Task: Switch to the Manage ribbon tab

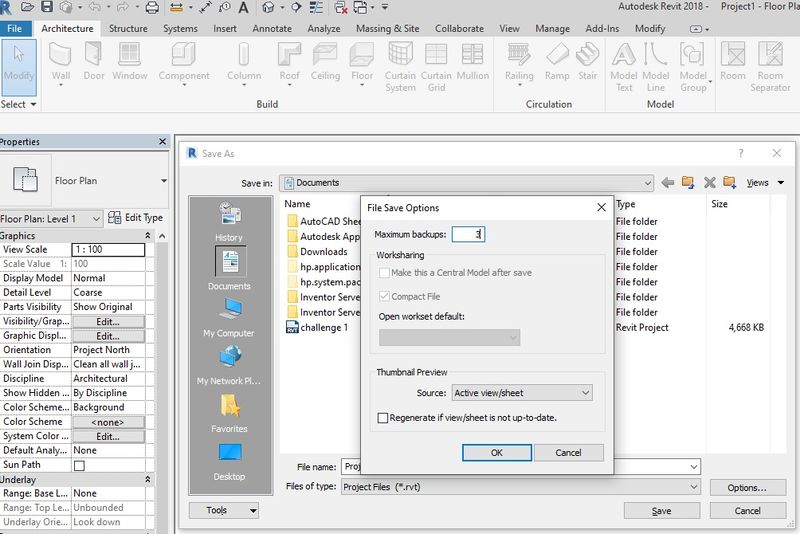Action: (x=552, y=29)
